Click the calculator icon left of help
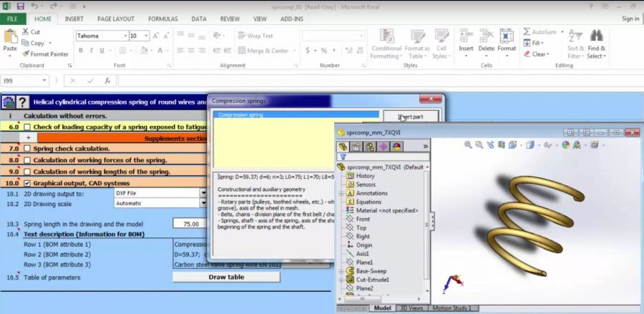Screen dimensions: 644x314 tap(9, 102)
